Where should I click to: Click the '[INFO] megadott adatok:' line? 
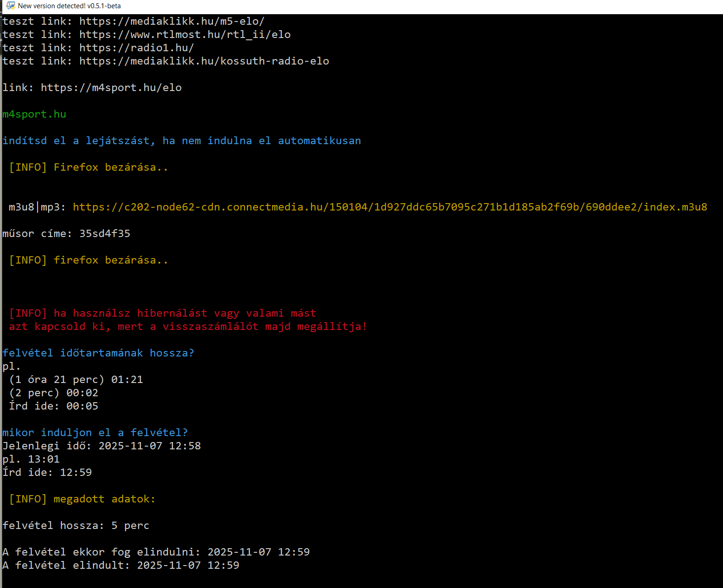(82, 499)
